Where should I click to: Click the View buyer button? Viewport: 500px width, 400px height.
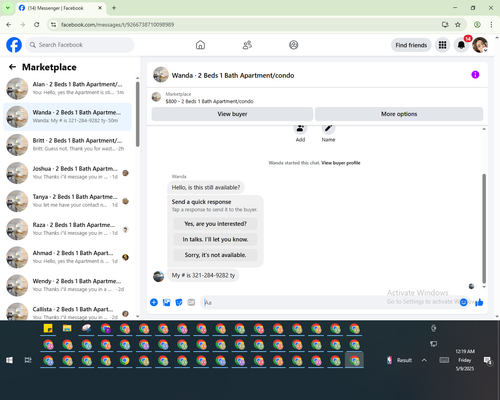pyautogui.click(x=232, y=114)
